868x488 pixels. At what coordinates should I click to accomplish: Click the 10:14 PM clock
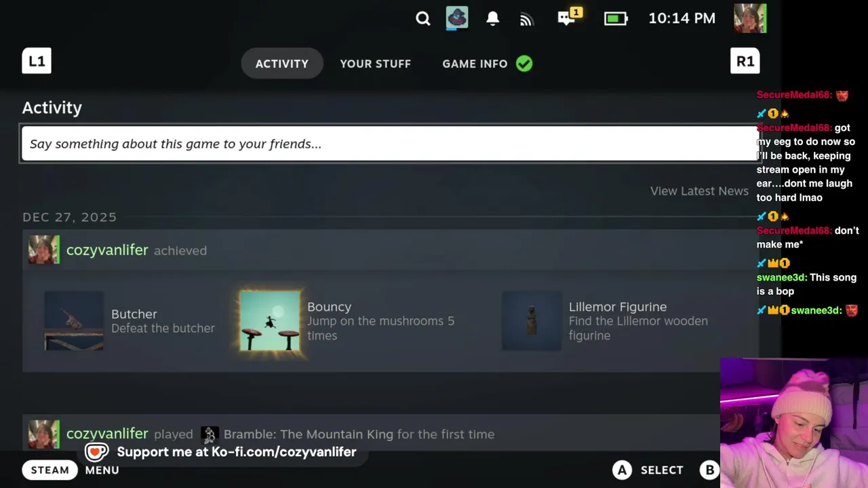coord(682,18)
